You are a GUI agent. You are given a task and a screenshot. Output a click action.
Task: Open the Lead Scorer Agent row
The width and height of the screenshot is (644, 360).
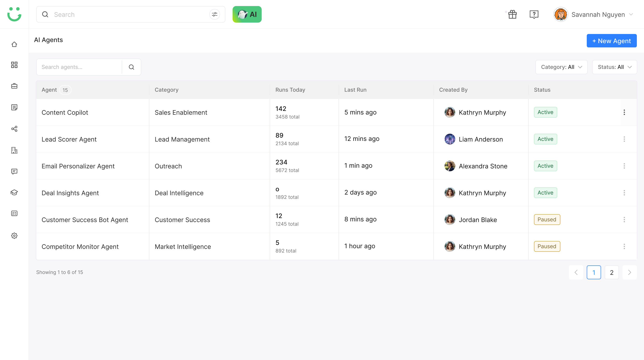point(337,139)
